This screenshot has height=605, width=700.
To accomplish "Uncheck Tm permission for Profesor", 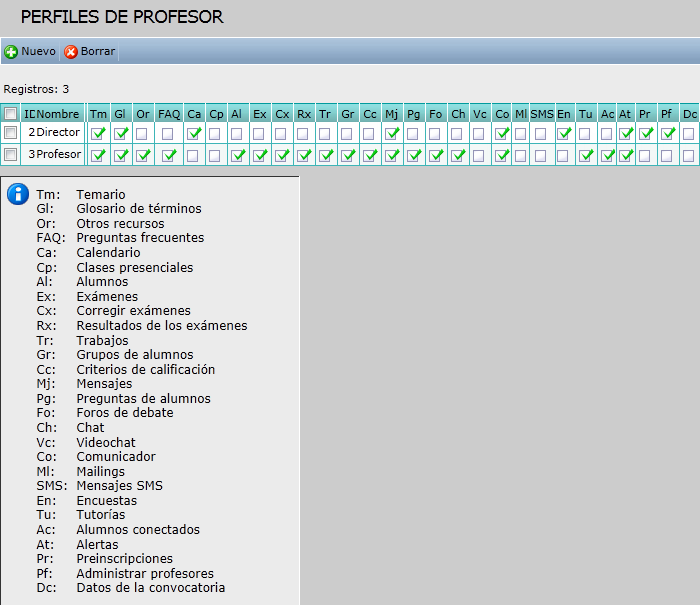I will 98,155.
